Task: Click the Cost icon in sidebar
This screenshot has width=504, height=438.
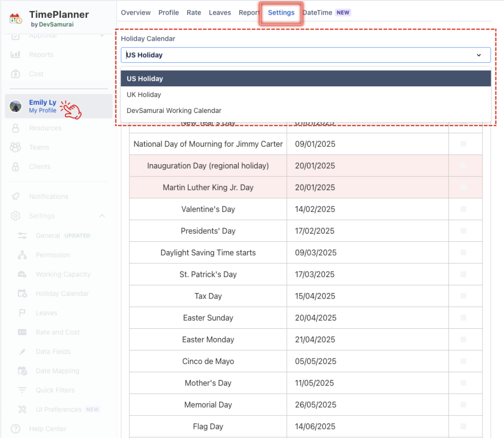Action: (x=16, y=74)
